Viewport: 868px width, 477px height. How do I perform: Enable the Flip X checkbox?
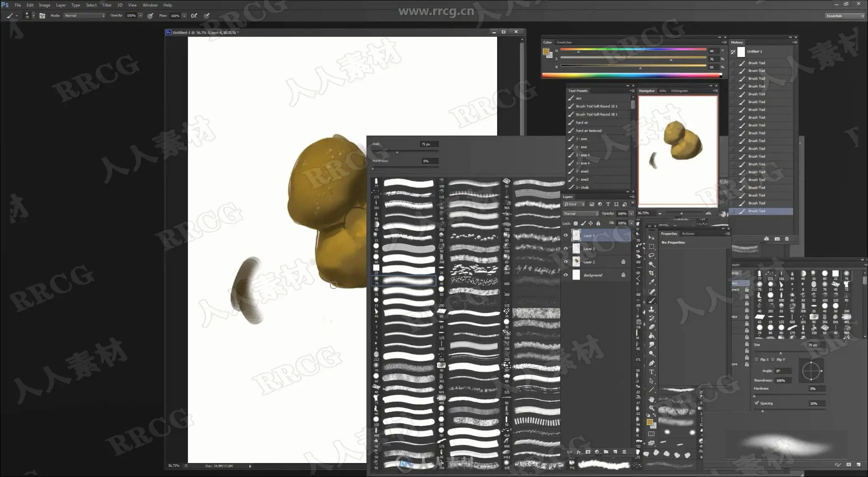click(757, 359)
